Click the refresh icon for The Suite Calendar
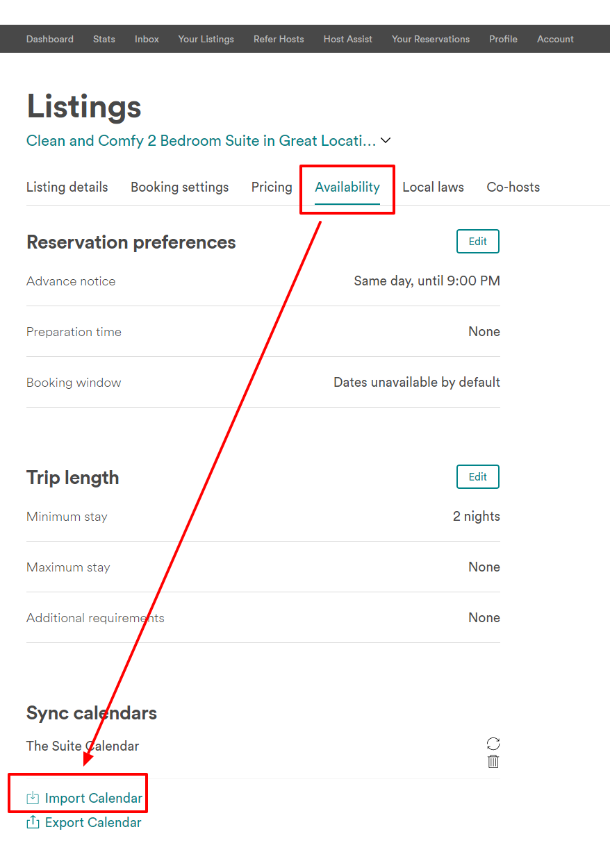The height and width of the screenshot is (868, 610). 493,744
